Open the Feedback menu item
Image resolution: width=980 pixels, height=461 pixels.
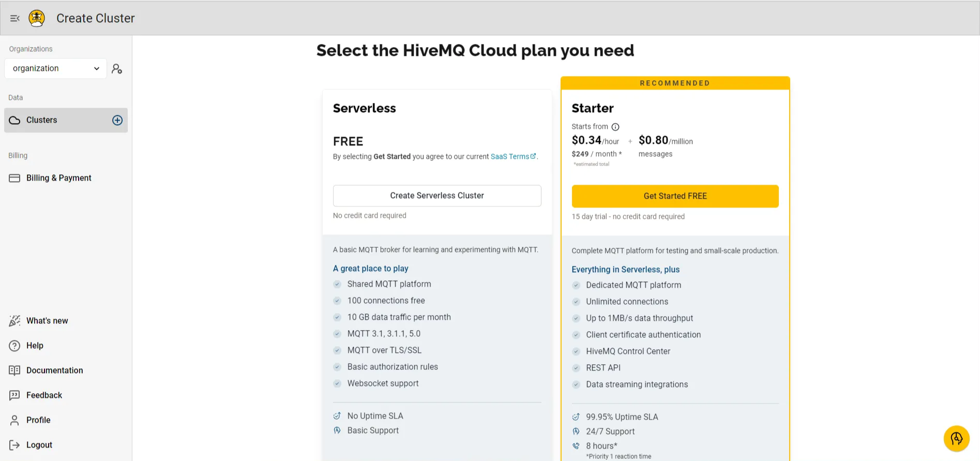coord(66,395)
